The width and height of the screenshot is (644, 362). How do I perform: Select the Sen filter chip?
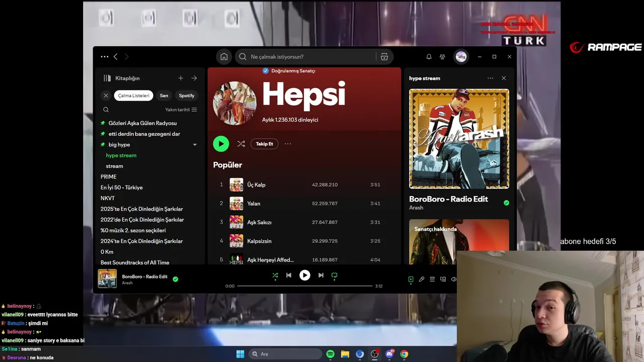164,96
